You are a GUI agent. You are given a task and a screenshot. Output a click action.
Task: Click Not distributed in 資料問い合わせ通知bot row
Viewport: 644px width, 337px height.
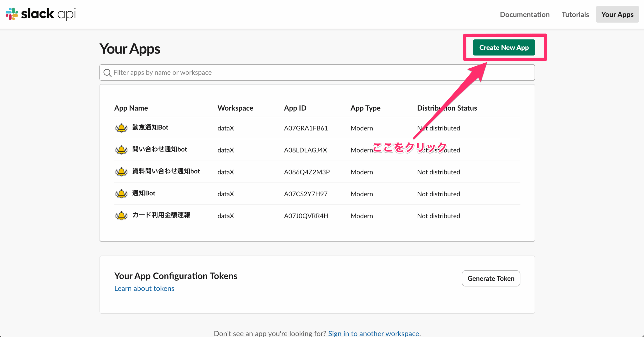[438, 172]
